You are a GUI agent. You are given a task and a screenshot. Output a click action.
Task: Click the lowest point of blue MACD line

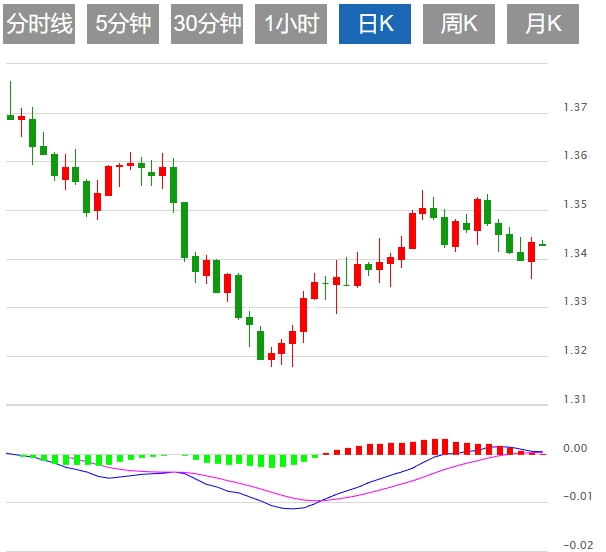pyautogui.click(x=290, y=509)
